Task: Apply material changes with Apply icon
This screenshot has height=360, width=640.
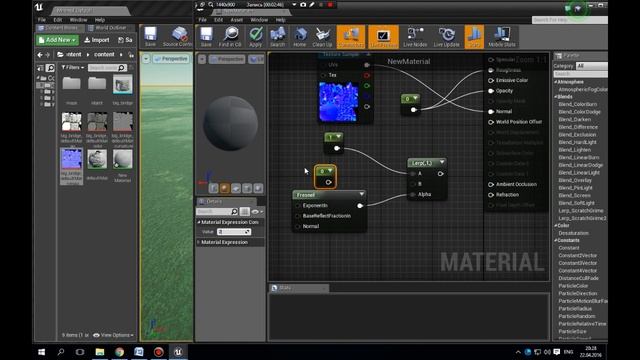Action: pos(256,37)
